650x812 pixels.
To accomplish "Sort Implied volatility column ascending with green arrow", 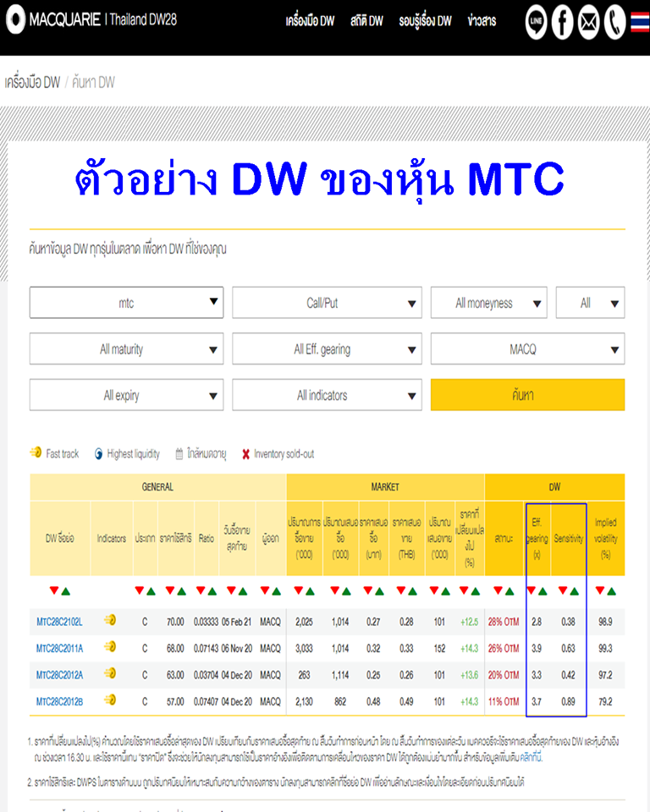I will coord(612,591).
